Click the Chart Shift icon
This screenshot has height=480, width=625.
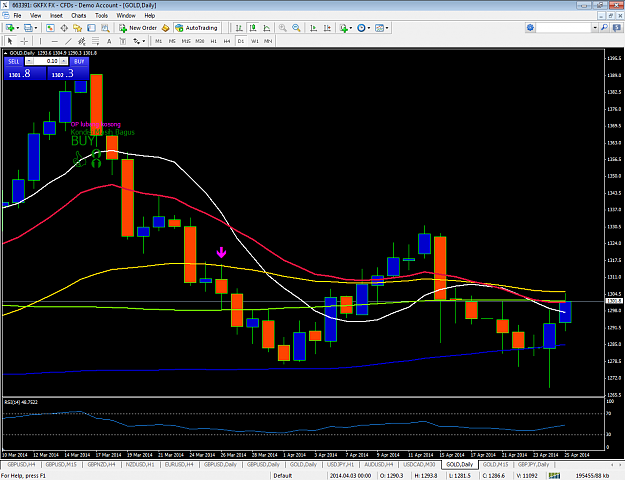[x=327, y=28]
